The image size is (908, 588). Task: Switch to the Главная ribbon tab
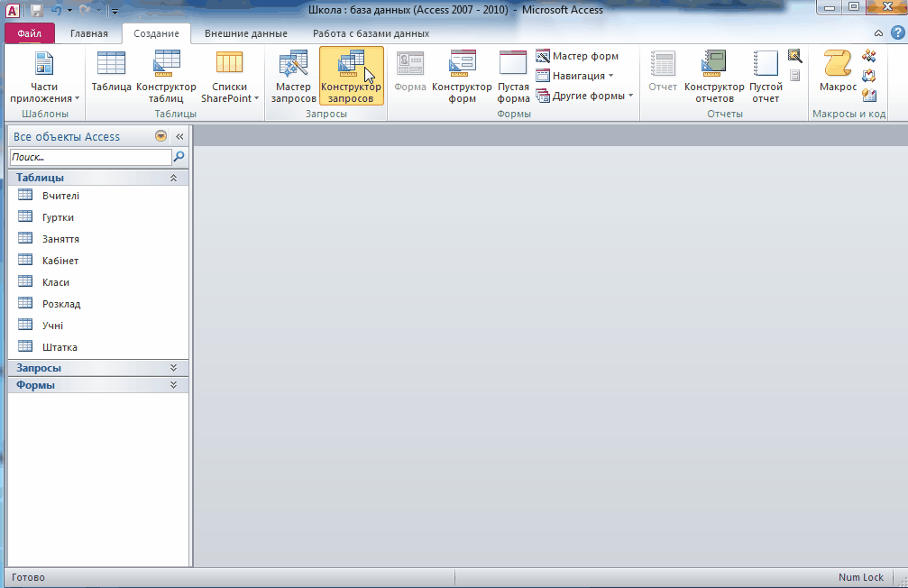[89, 33]
